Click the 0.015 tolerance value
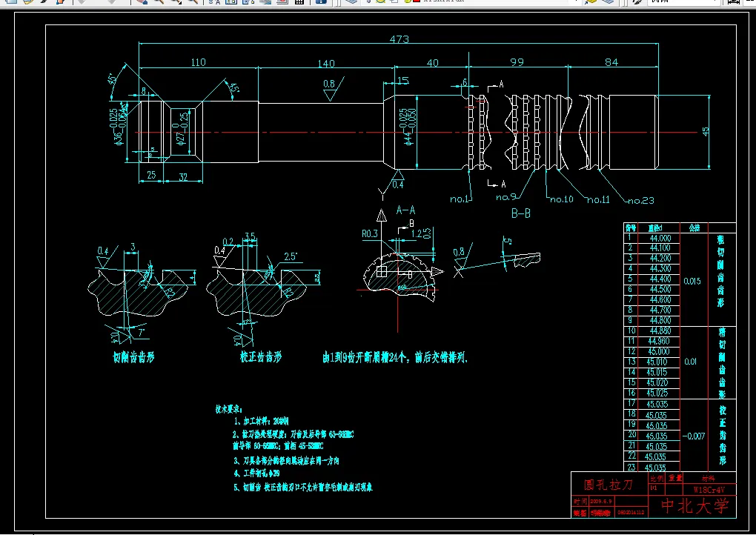Image resolution: width=756 pixels, height=535 pixels. 692,281
